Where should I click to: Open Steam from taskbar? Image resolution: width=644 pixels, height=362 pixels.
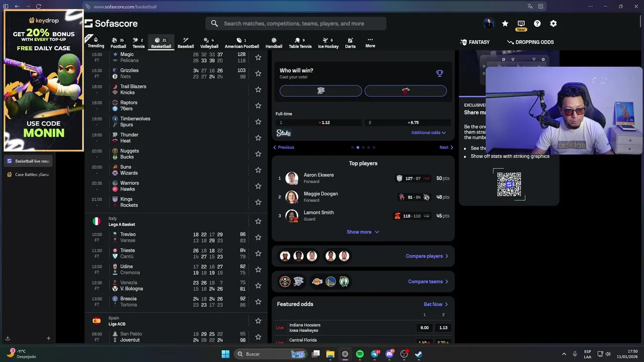[x=419, y=354]
